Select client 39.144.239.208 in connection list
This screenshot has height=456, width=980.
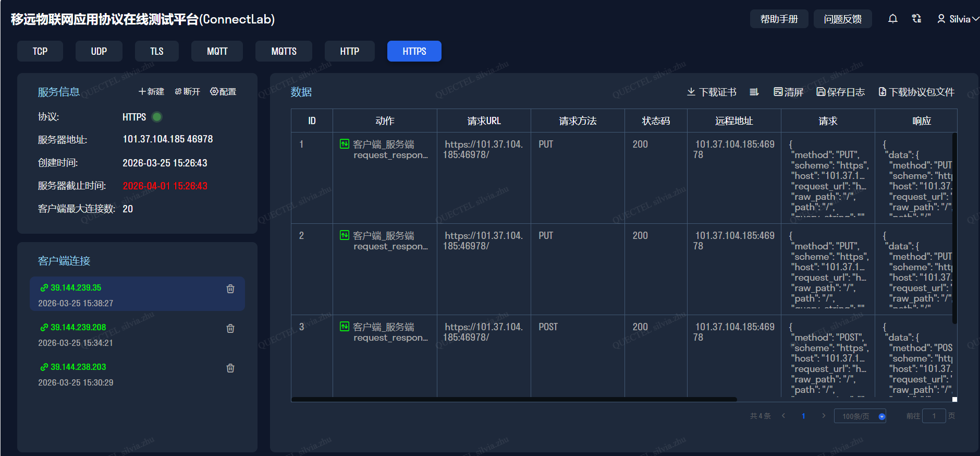pyautogui.click(x=78, y=328)
